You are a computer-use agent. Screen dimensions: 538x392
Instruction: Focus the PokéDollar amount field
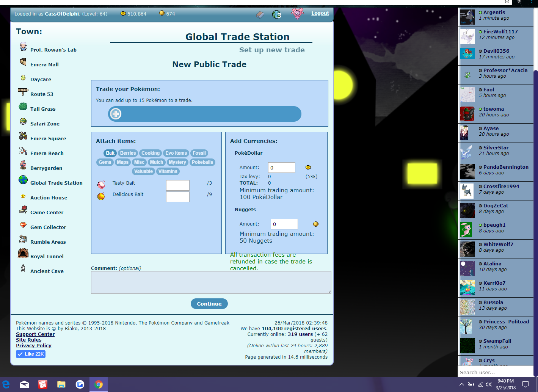282,168
